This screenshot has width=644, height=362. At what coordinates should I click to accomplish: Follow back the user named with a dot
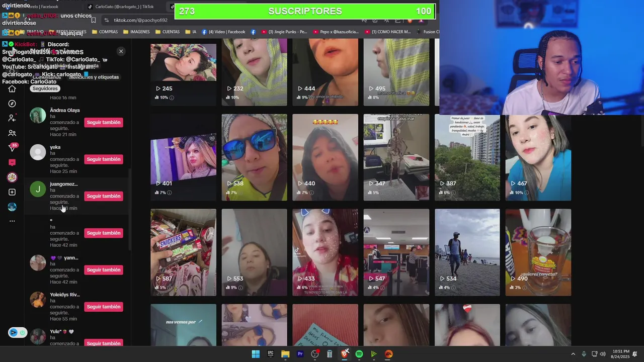point(104,233)
